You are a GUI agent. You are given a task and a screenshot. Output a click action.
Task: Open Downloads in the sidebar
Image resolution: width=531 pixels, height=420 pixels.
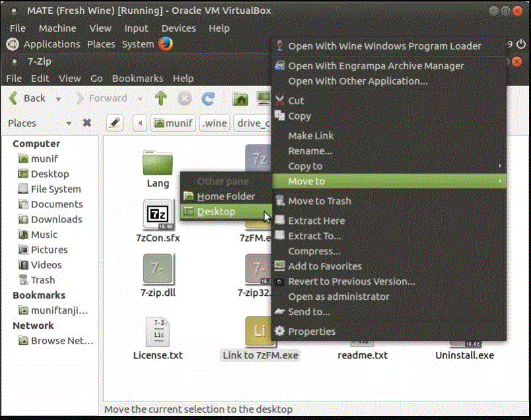pos(50,219)
